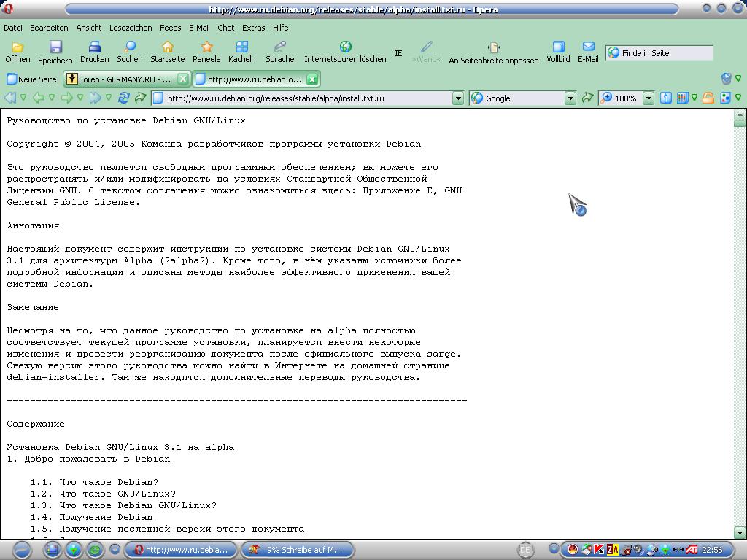Click the colored grid toolbar icon
Image resolution: width=747 pixels, height=560 pixels.
[x=682, y=98]
